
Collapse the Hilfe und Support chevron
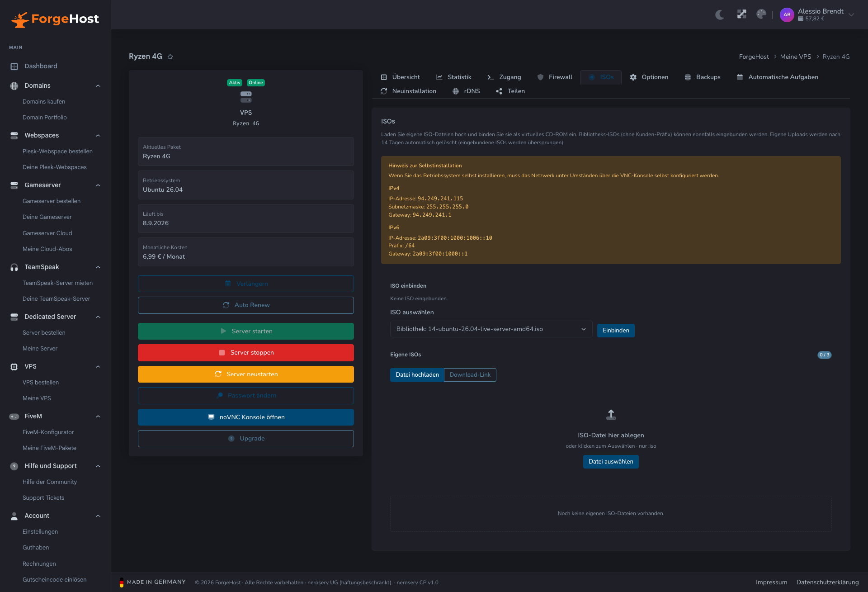[98, 466]
